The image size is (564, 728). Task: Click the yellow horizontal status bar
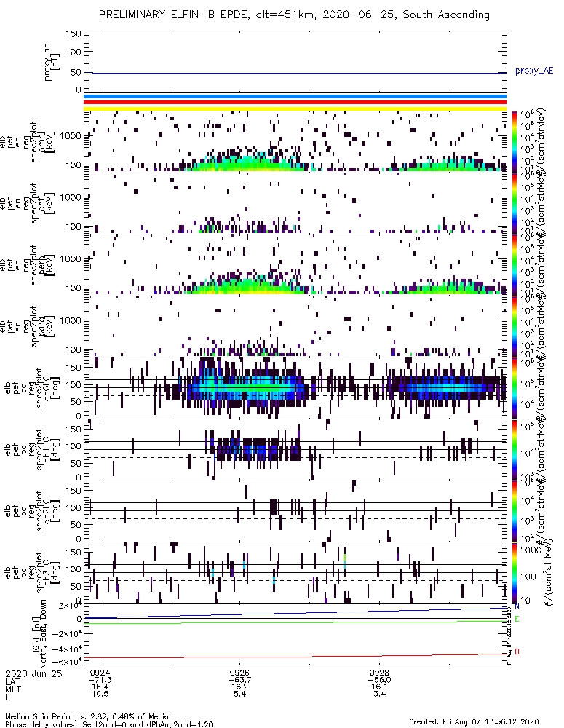click(295, 108)
